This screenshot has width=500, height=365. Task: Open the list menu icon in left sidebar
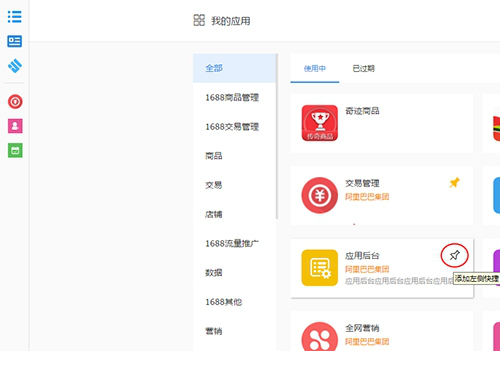coord(15,17)
